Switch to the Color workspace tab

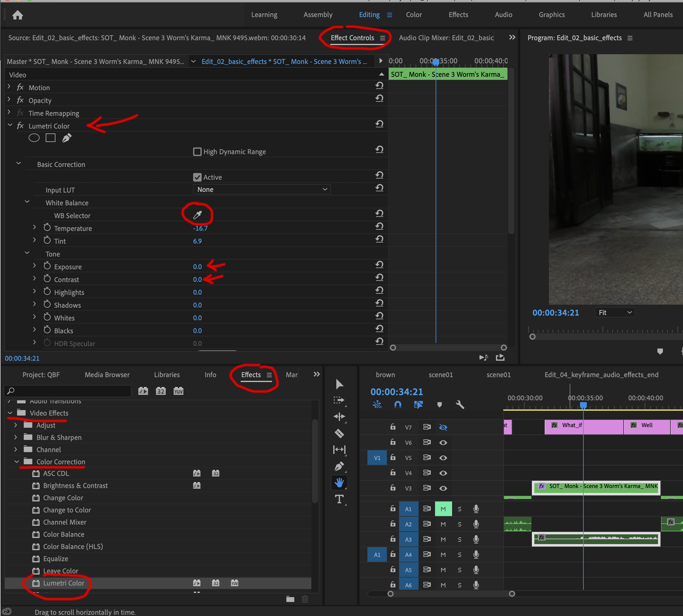(414, 15)
